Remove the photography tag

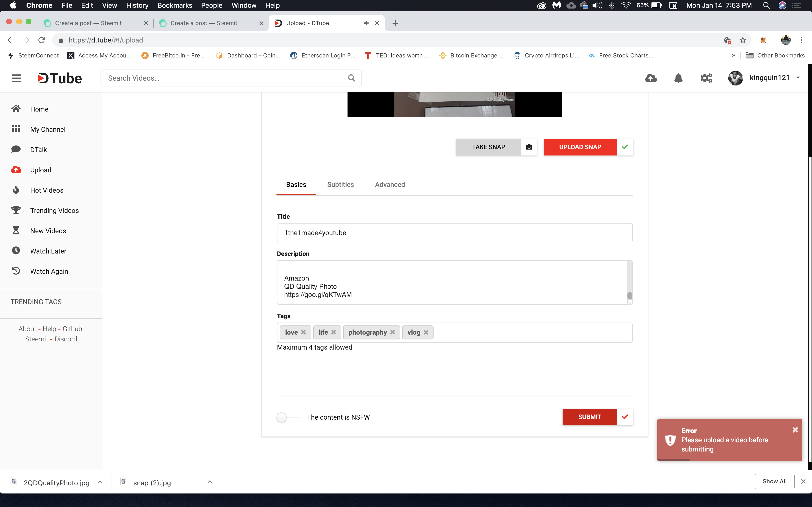[x=392, y=332]
